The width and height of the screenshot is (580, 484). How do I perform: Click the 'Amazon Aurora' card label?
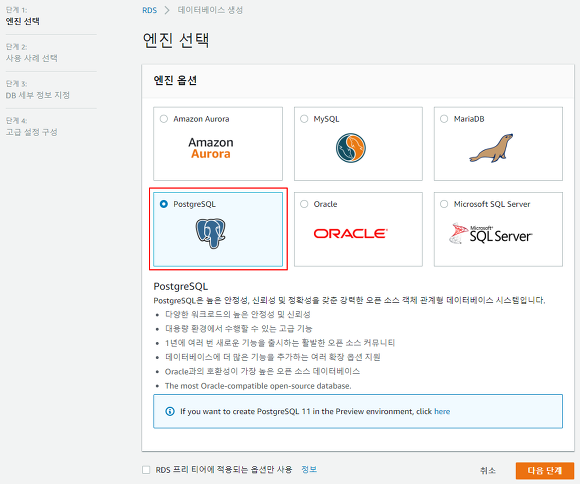201,119
